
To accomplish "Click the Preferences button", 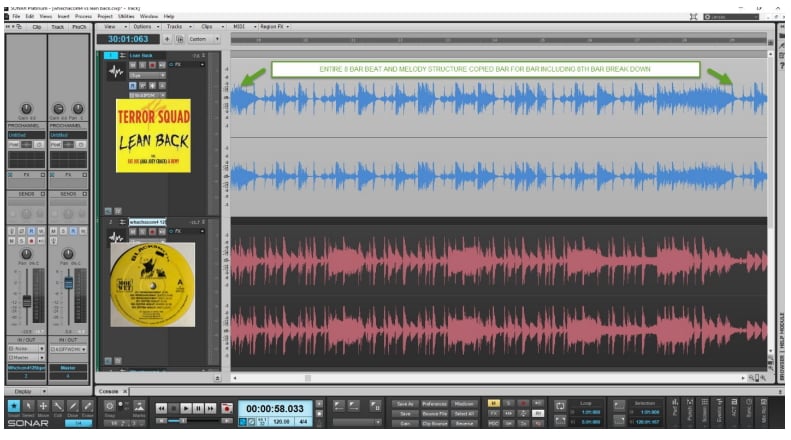I will 434,404.
